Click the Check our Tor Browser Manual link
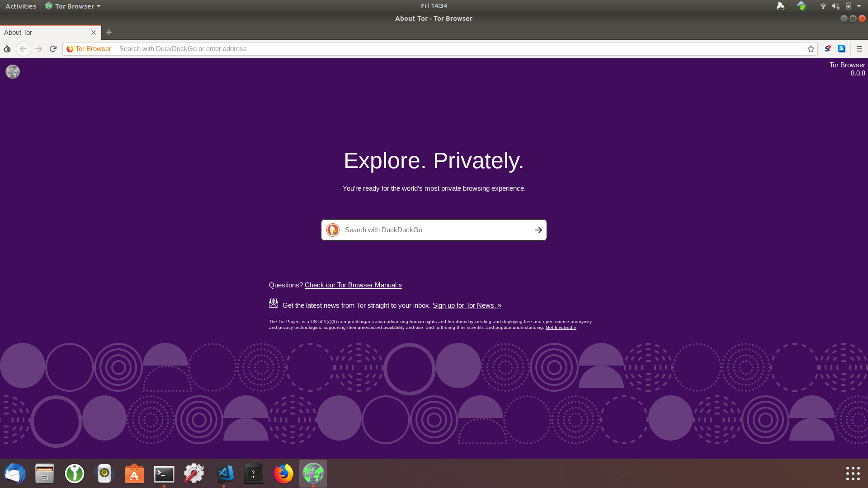The height and width of the screenshot is (488, 868). 353,285
